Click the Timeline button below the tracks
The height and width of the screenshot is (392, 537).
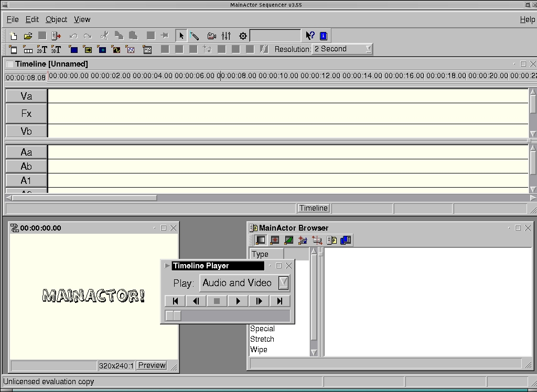point(313,208)
